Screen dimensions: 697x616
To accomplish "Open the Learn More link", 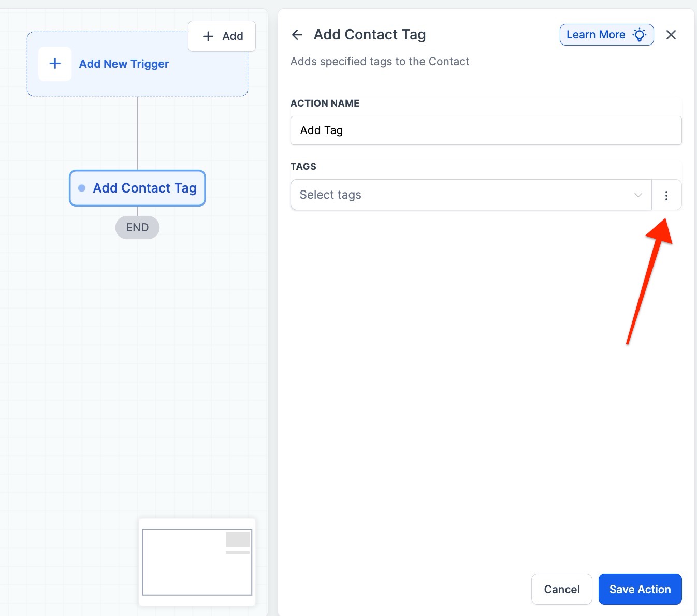I will point(596,35).
